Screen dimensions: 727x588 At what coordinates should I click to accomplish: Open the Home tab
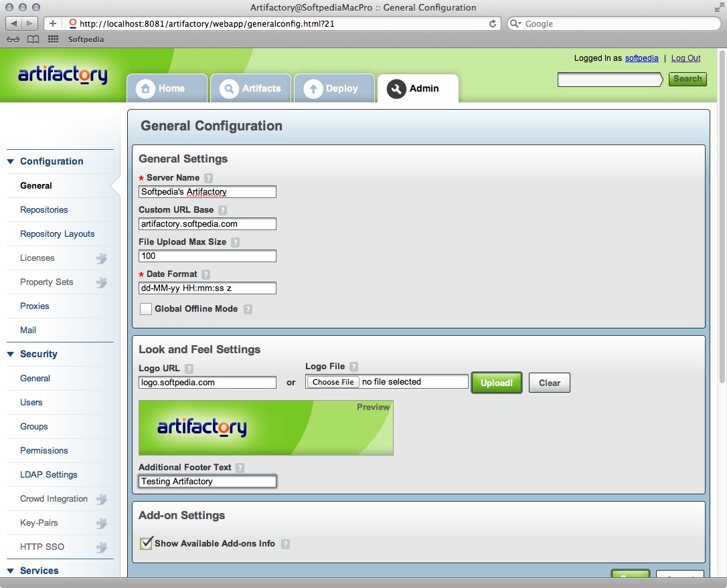point(167,88)
